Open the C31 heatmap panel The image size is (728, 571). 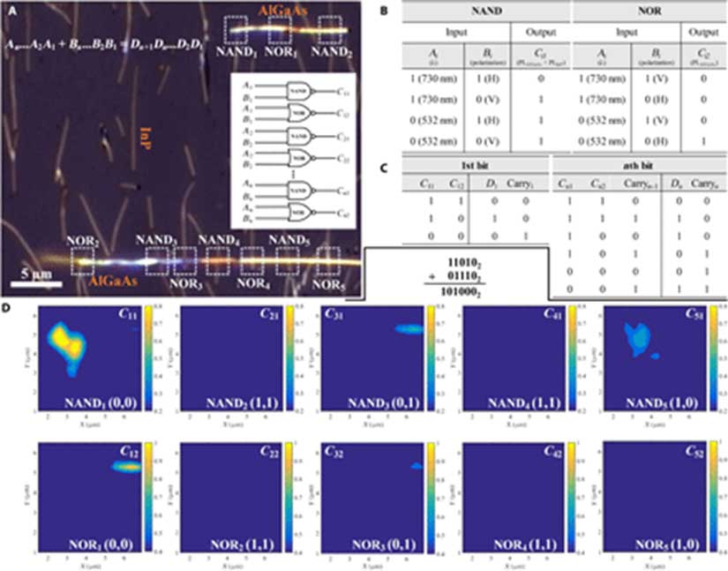pos(372,358)
